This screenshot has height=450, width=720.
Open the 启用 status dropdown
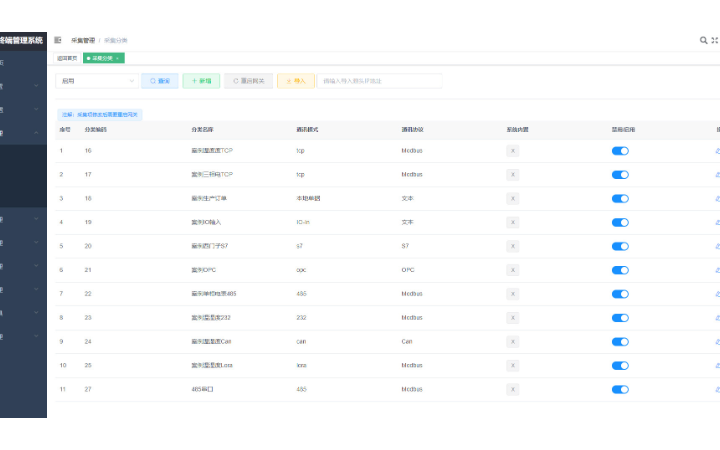[97, 81]
